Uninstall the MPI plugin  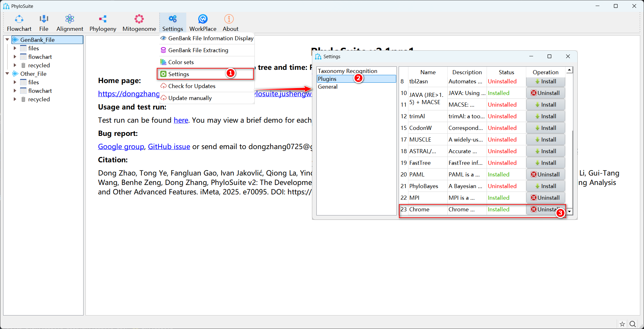[545, 198]
